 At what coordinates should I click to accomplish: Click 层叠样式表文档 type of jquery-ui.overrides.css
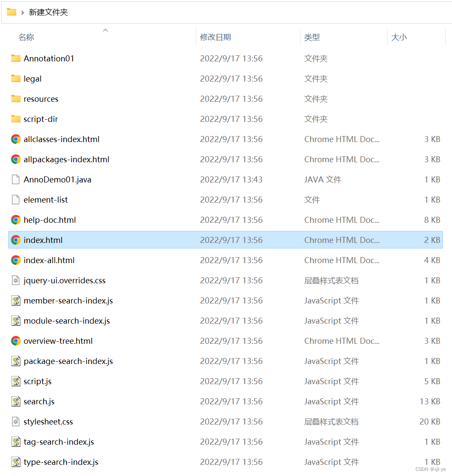(x=331, y=280)
